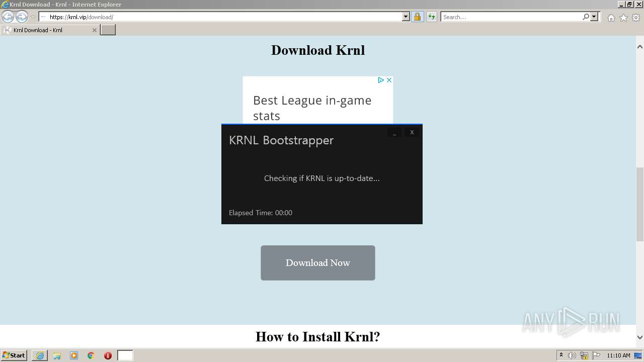Viewport: 644px width, 362px height.
Task: Click the Internet Explorer title bar icon
Action: pyautogui.click(x=5, y=4)
